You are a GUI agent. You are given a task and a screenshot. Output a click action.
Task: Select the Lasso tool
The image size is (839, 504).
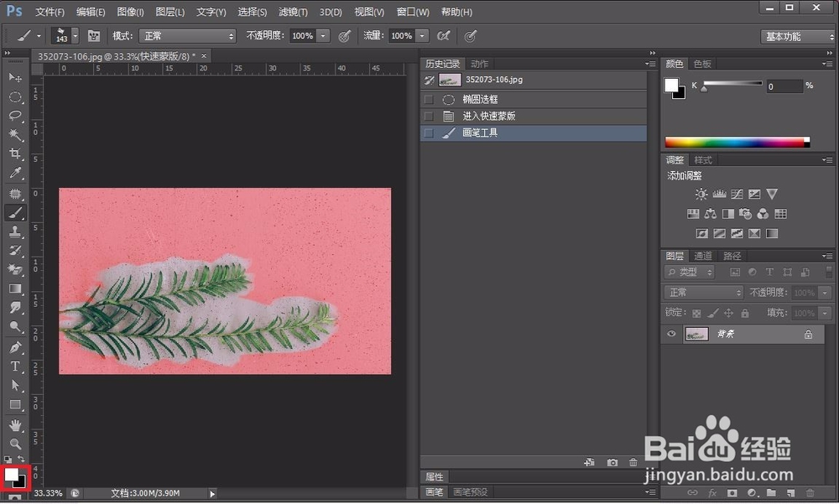pyautogui.click(x=15, y=116)
